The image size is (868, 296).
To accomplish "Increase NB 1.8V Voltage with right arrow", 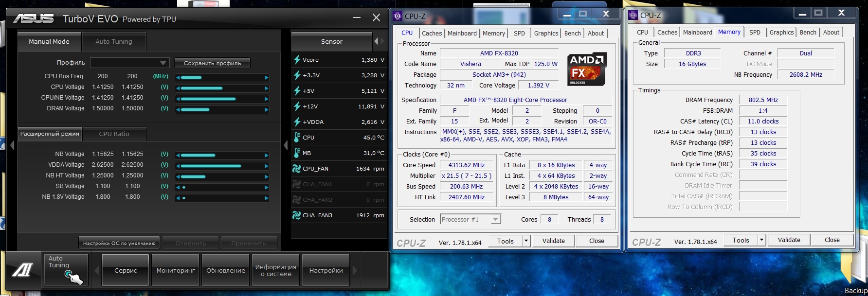I will [x=267, y=198].
